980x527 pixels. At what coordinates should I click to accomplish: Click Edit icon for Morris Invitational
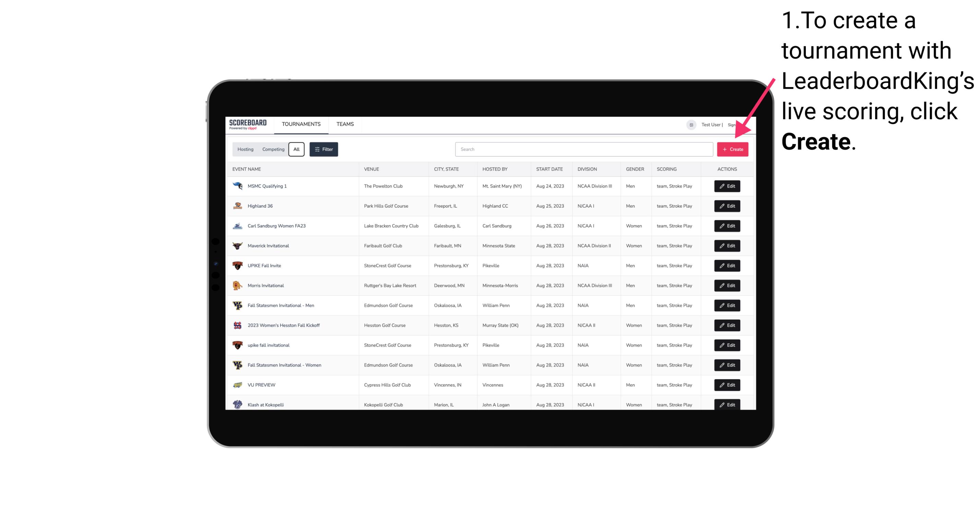(727, 285)
